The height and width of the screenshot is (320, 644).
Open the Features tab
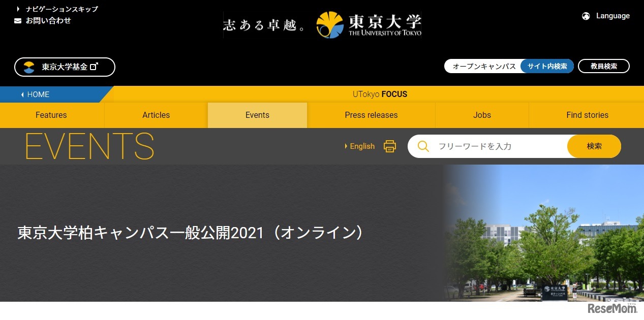[51, 115]
